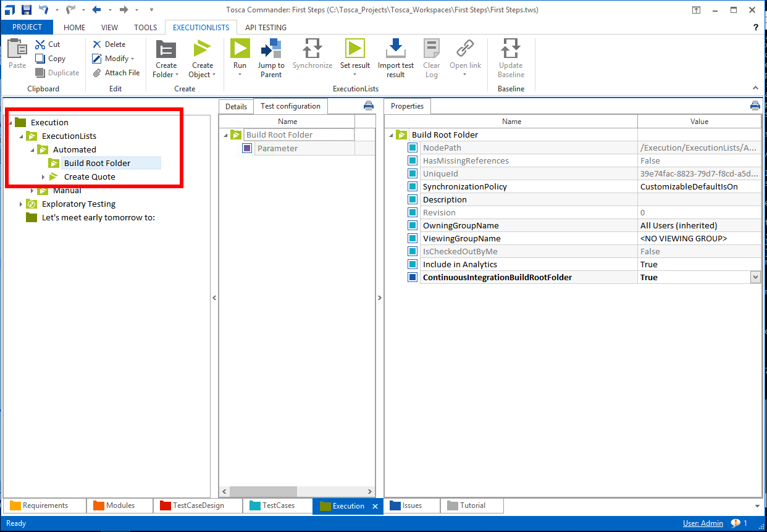Open the TestCases bottom tab

point(277,505)
